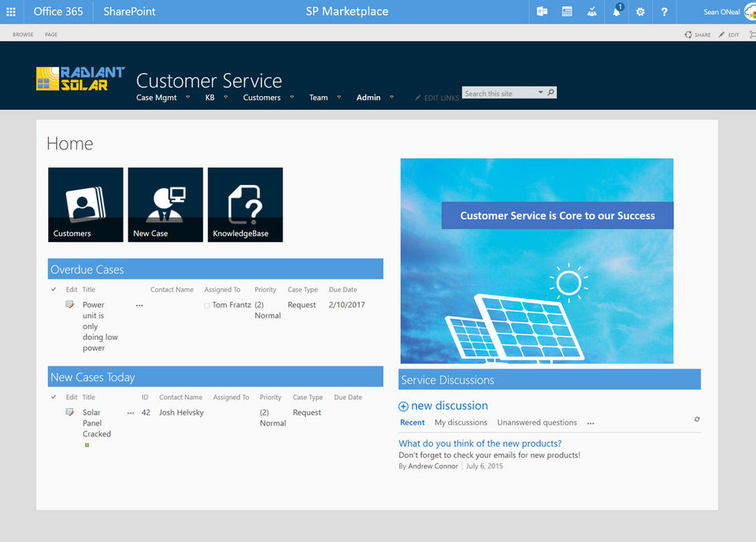Click the plus icon beside new discussion

[x=403, y=406]
